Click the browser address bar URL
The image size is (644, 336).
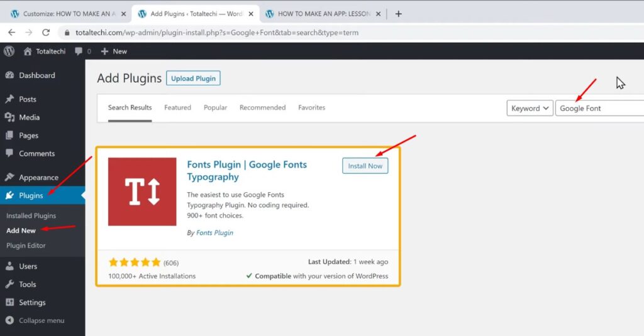[x=217, y=33]
